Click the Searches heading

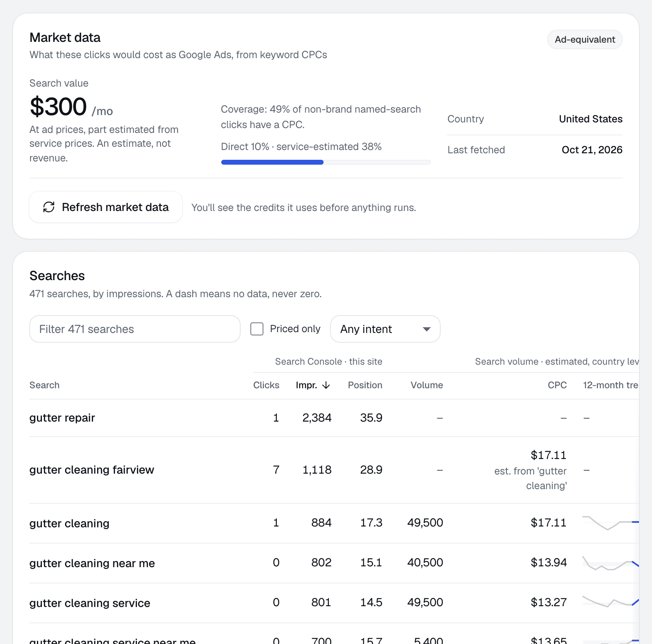point(57,276)
